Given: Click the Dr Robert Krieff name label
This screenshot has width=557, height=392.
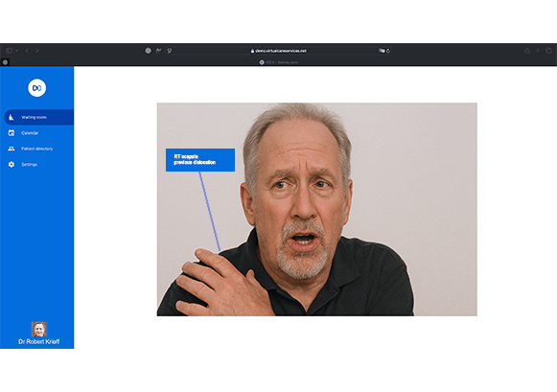Looking at the screenshot, I should [38, 341].
